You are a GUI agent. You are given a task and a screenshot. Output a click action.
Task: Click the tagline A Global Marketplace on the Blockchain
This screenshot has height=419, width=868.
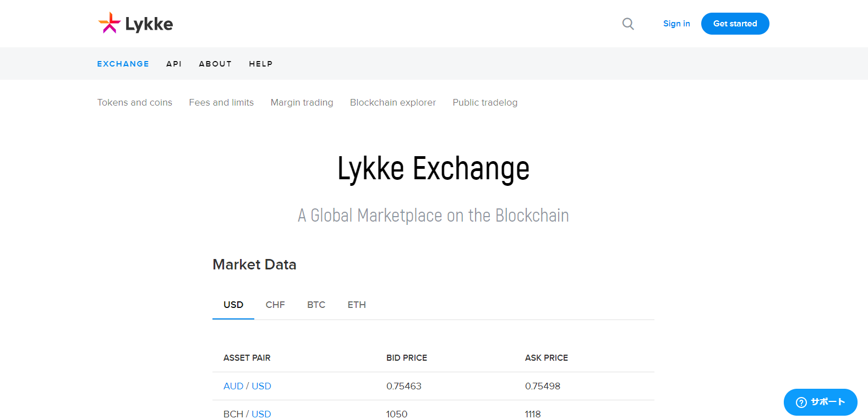pyautogui.click(x=434, y=215)
